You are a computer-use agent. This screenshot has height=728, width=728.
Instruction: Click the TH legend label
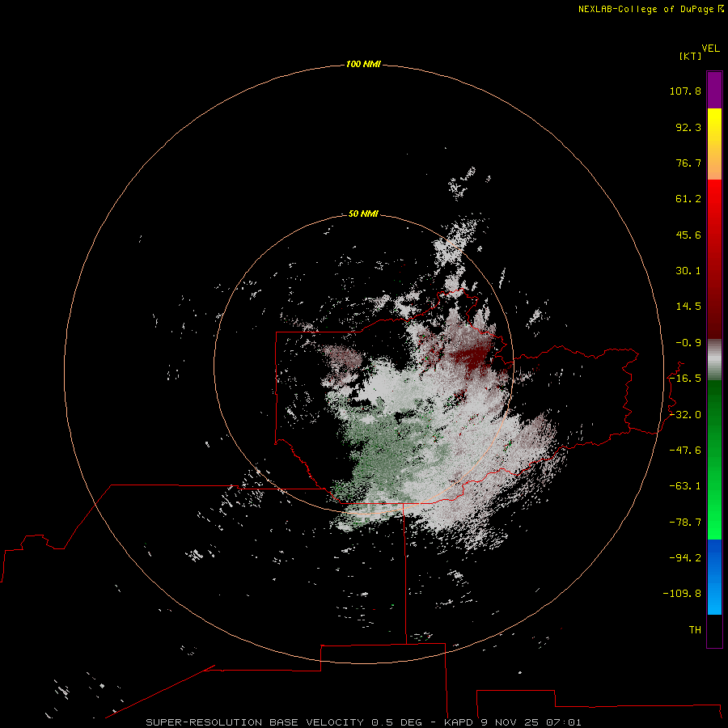click(x=695, y=629)
